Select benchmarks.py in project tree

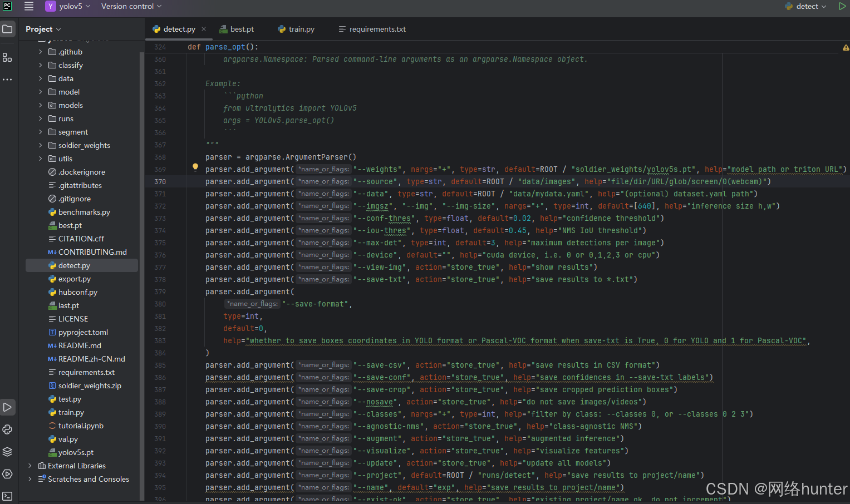click(79, 212)
